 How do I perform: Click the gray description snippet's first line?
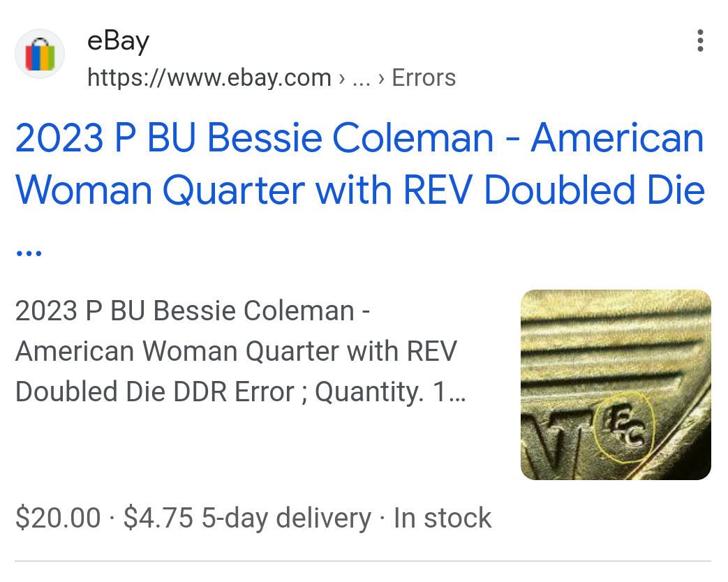(192, 311)
